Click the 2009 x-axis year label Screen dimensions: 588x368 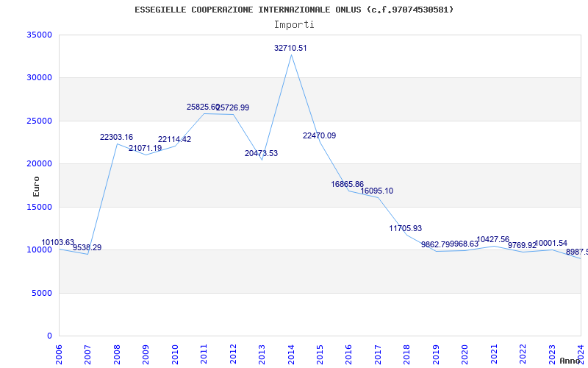tap(146, 353)
